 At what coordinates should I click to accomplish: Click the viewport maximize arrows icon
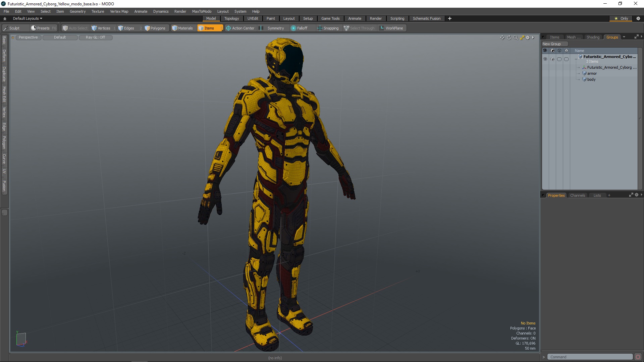pos(522,38)
